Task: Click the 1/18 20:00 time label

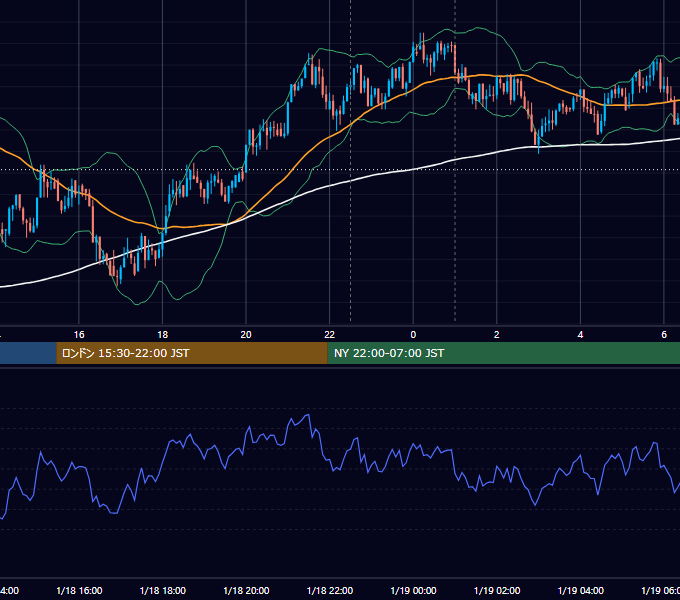Action: 246,590
